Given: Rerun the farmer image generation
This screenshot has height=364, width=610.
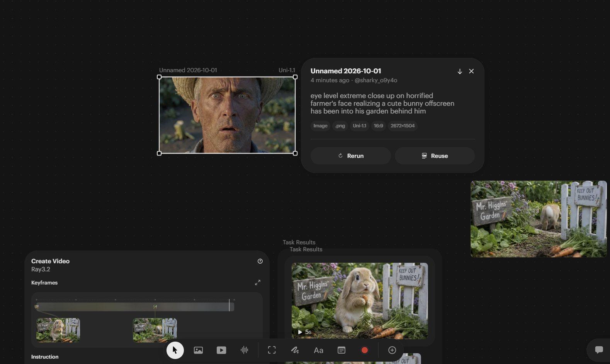Looking at the screenshot, I should [x=351, y=156].
